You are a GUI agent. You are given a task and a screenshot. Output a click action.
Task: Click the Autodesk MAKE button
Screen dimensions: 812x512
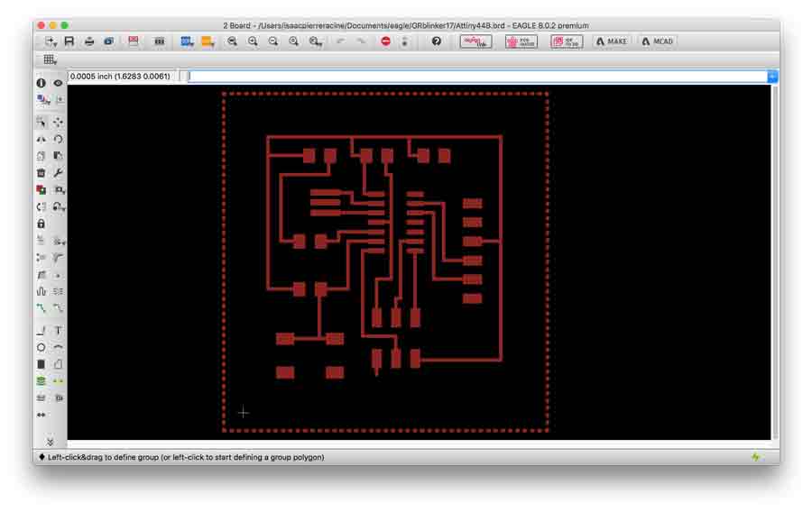click(x=611, y=41)
